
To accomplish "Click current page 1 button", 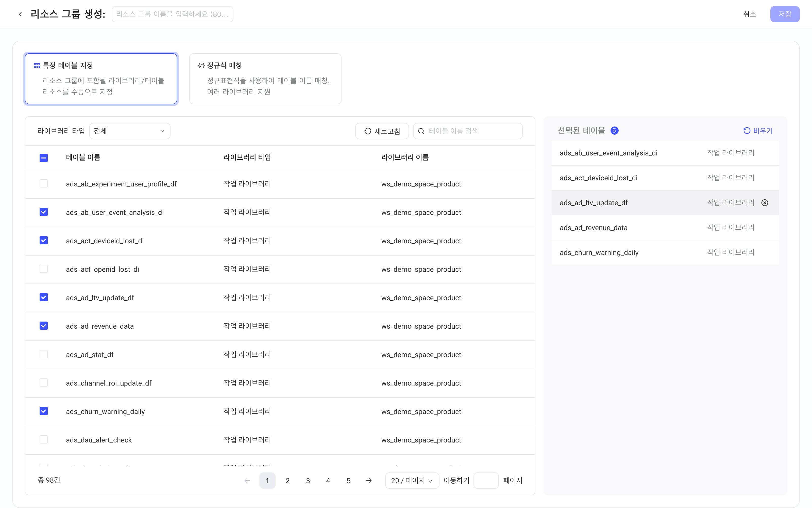I will tap(267, 481).
